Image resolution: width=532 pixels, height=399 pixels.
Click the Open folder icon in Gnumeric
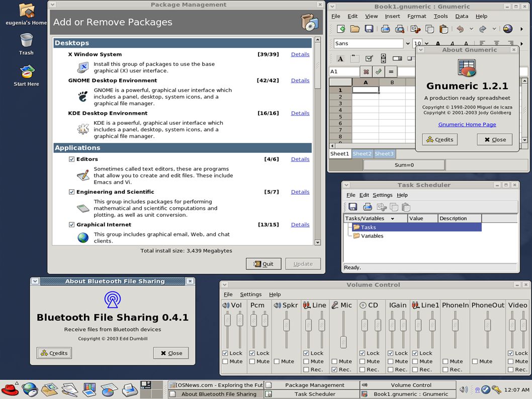(355, 29)
